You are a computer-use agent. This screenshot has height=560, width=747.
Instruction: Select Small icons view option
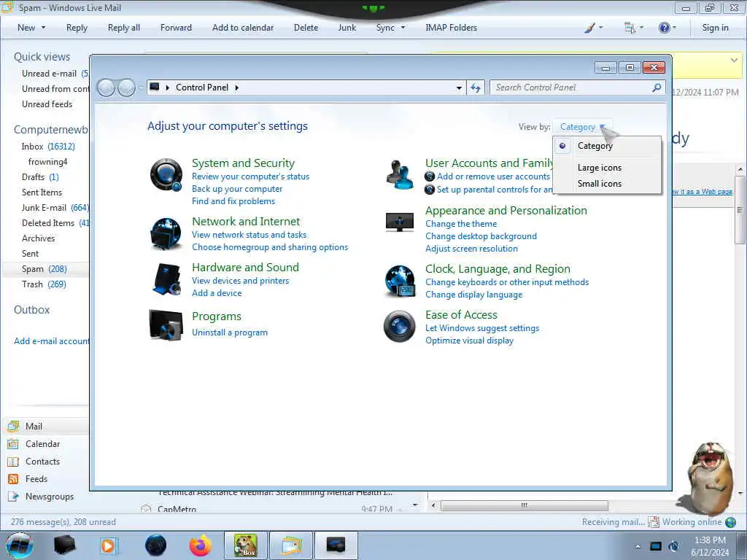[607, 184]
